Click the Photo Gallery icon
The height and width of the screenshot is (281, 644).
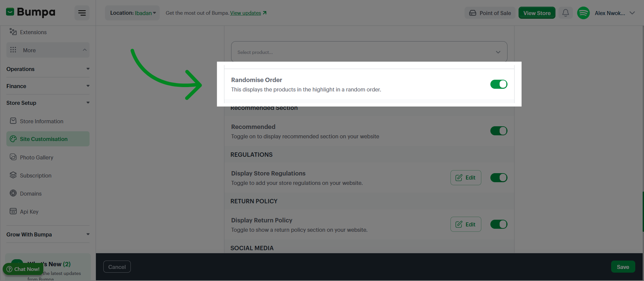point(13,157)
